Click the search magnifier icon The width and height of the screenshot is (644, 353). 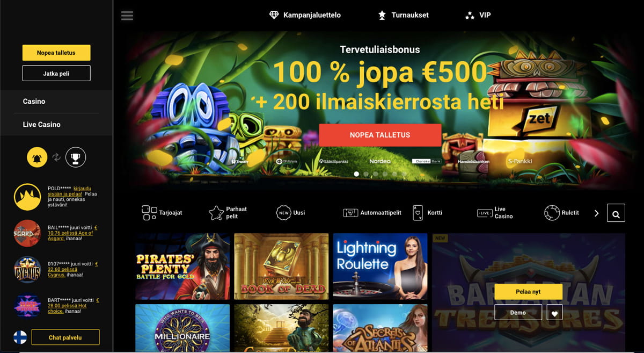(616, 213)
